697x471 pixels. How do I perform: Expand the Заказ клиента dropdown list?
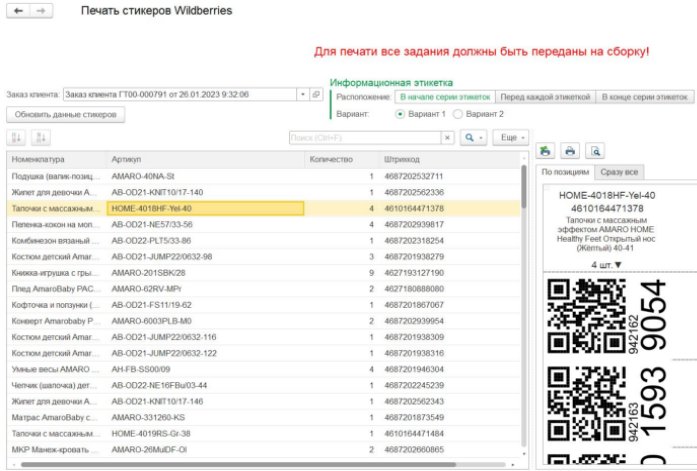coord(303,95)
